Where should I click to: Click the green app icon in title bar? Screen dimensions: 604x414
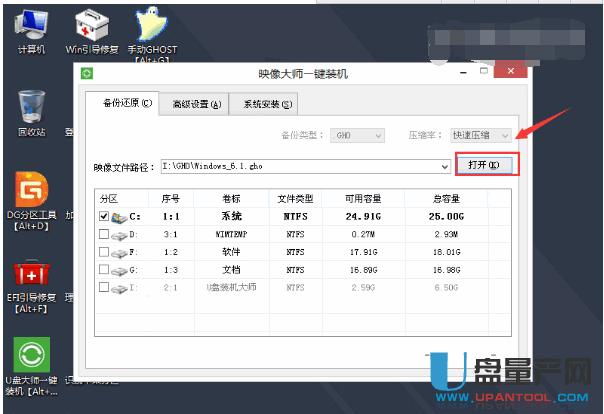point(87,73)
